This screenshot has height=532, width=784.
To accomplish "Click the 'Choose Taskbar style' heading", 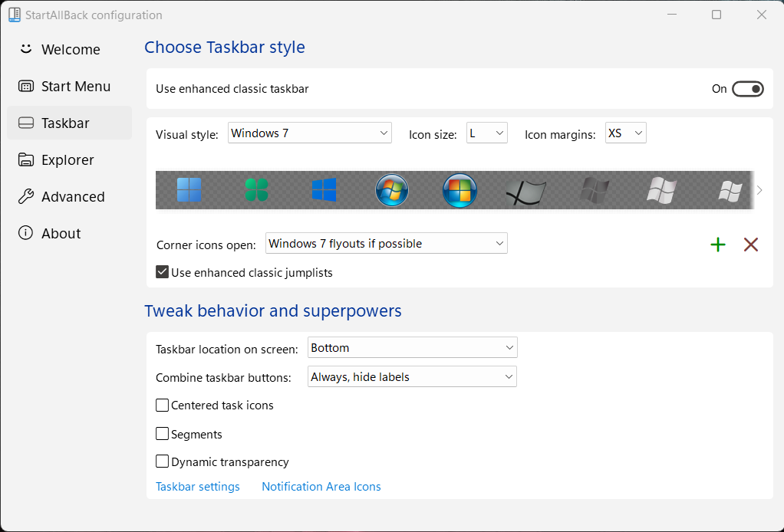I will click(225, 47).
